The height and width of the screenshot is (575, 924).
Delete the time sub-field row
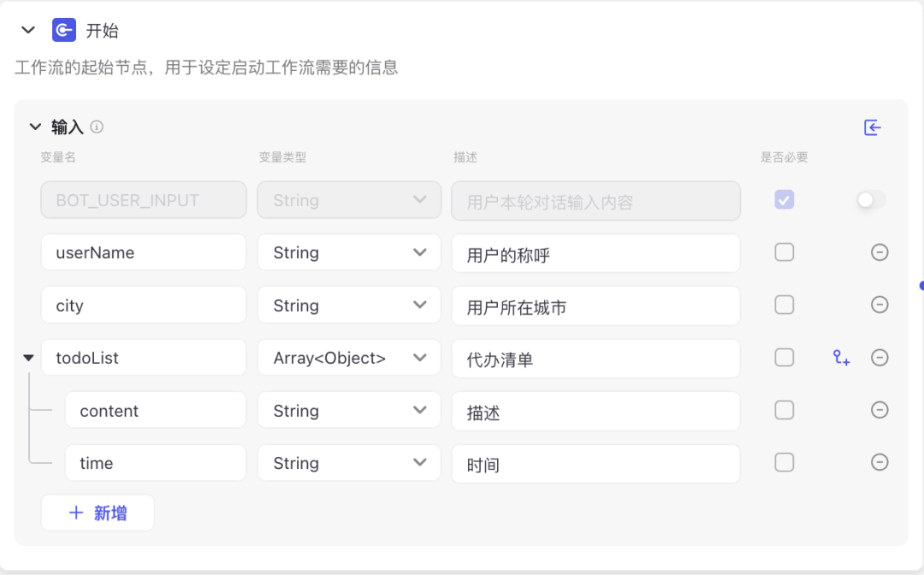[880, 462]
